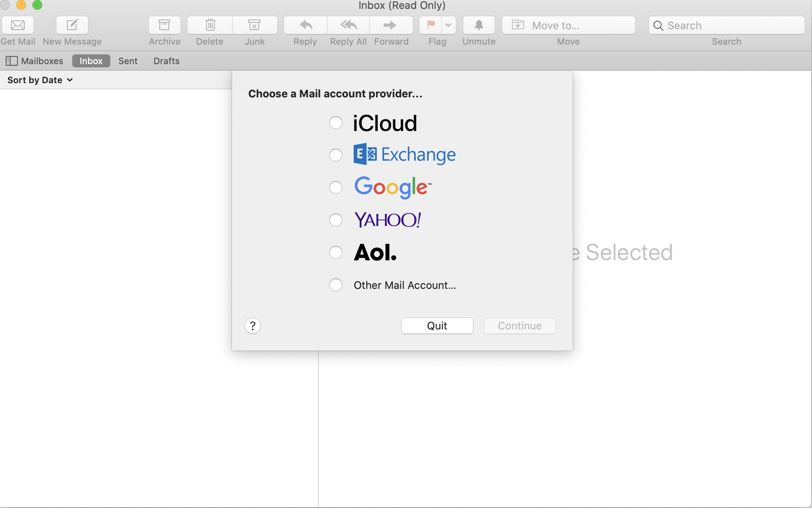Switch to the Drafts tab

click(166, 61)
